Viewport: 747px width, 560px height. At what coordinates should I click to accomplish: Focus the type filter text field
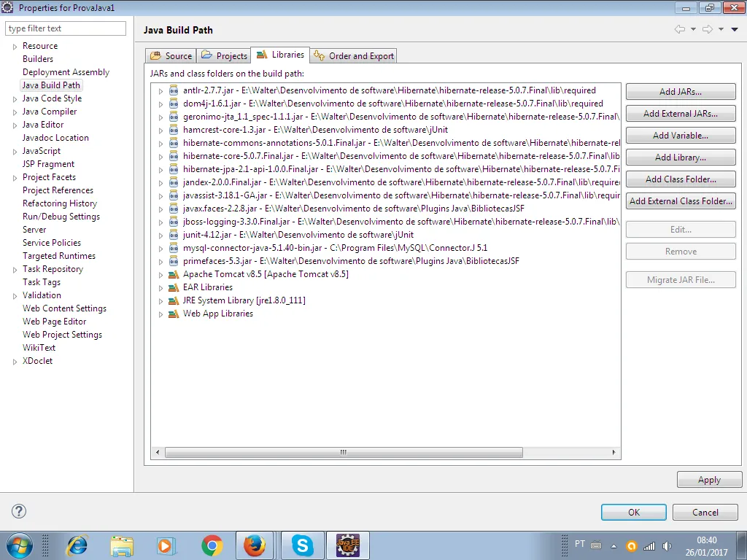66,28
